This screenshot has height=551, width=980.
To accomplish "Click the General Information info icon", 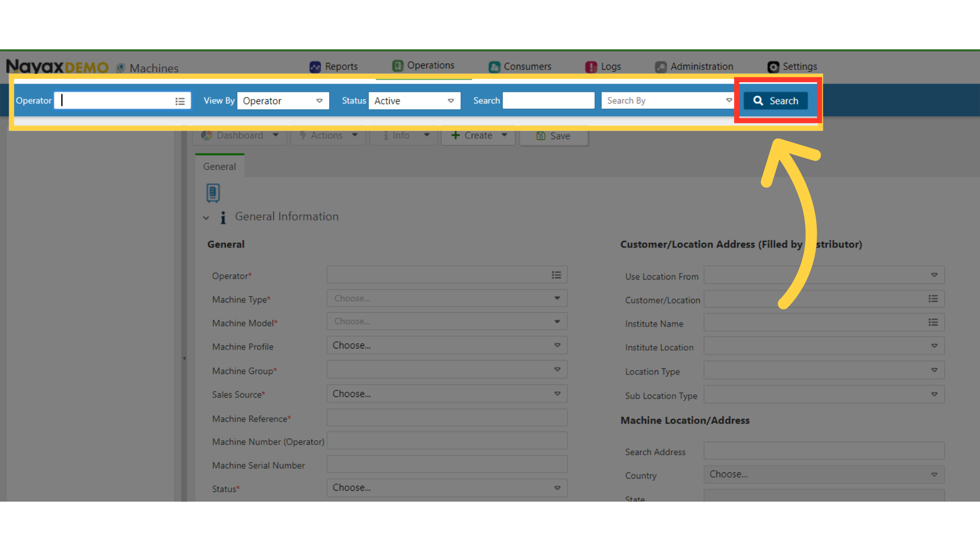I will coord(223,218).
